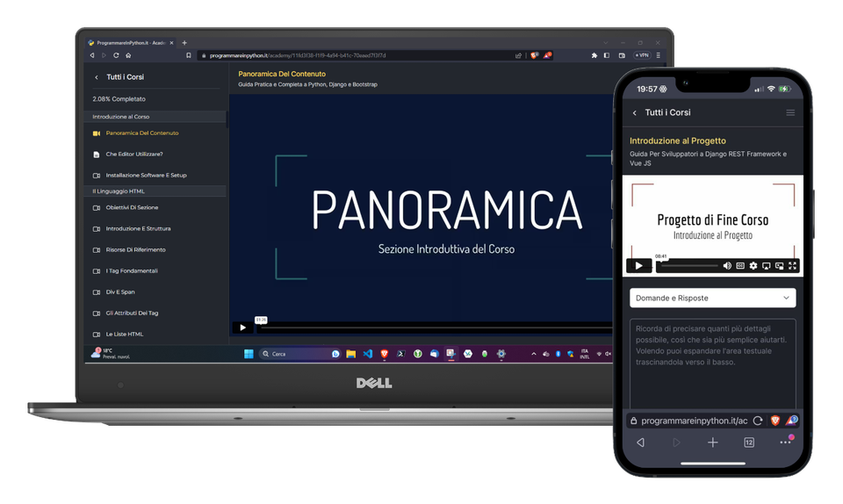
Task: Click the 2.08% Completato progress text
Action: coord(119,99)
